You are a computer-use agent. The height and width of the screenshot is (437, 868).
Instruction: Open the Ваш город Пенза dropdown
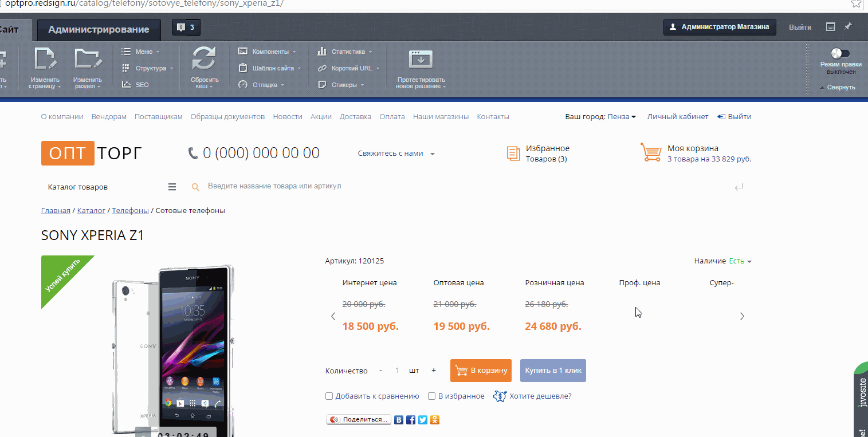pos(622,117)
